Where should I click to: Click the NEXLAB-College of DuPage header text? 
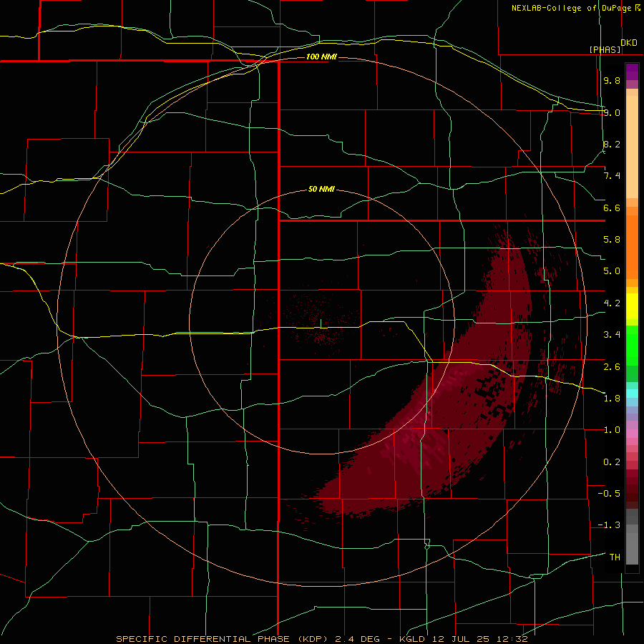pyautogui.click(x=572, y=8)
